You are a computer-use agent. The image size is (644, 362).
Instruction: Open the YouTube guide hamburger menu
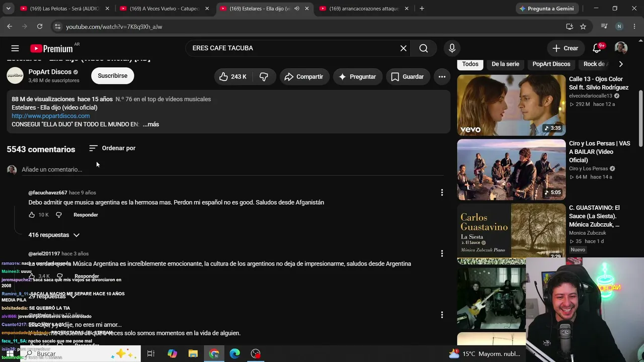[15, 48]
